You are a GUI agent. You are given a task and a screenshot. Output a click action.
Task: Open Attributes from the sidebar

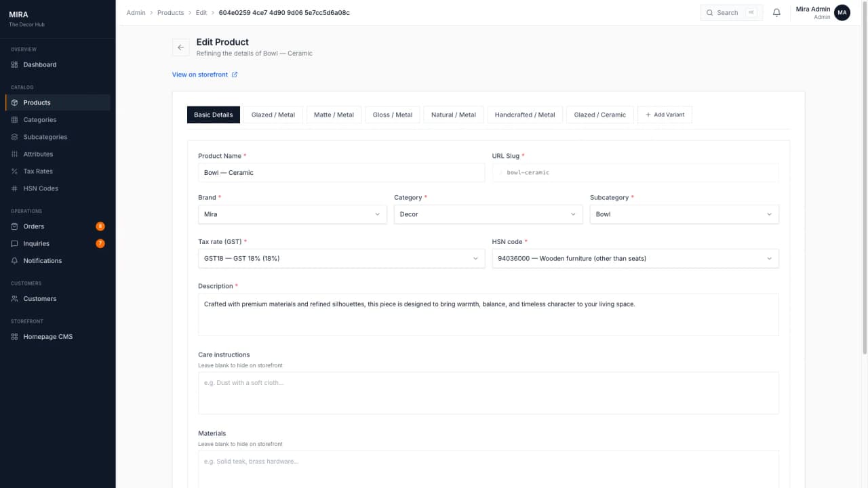pyautogui.click(x=58, y=155)
